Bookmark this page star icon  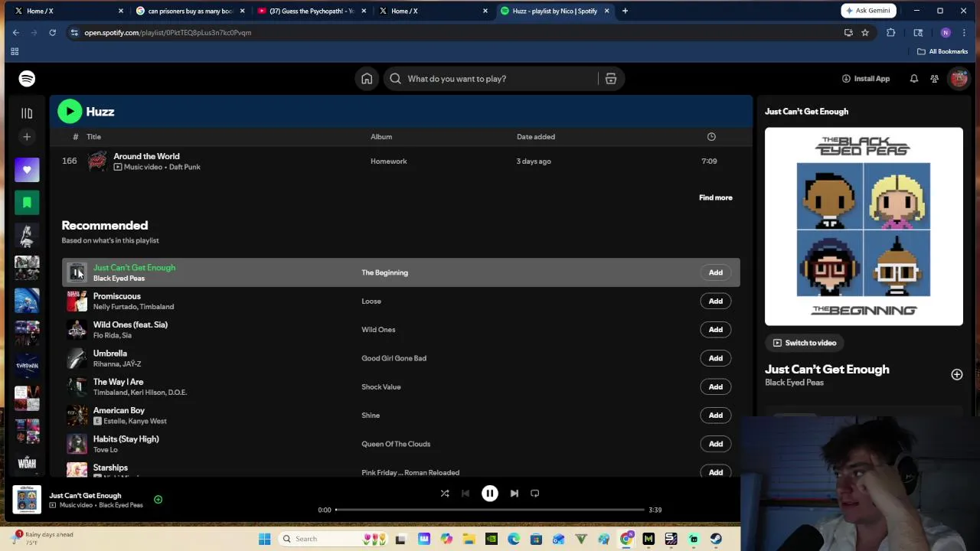pos(864,33)
